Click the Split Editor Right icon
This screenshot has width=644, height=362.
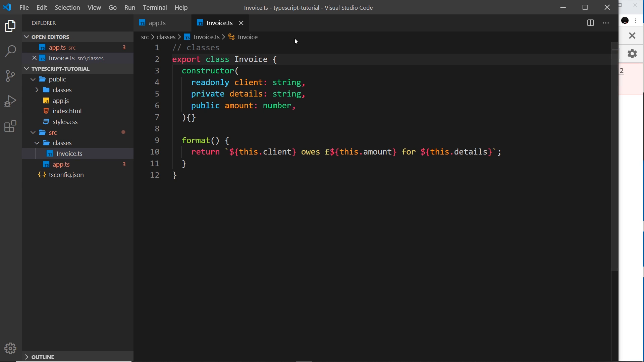[x=590, y=23]
